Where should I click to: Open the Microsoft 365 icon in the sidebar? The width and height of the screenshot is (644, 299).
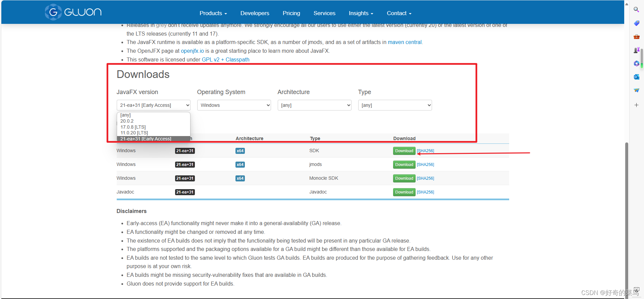pyautogui.click(x=636, y=63)
